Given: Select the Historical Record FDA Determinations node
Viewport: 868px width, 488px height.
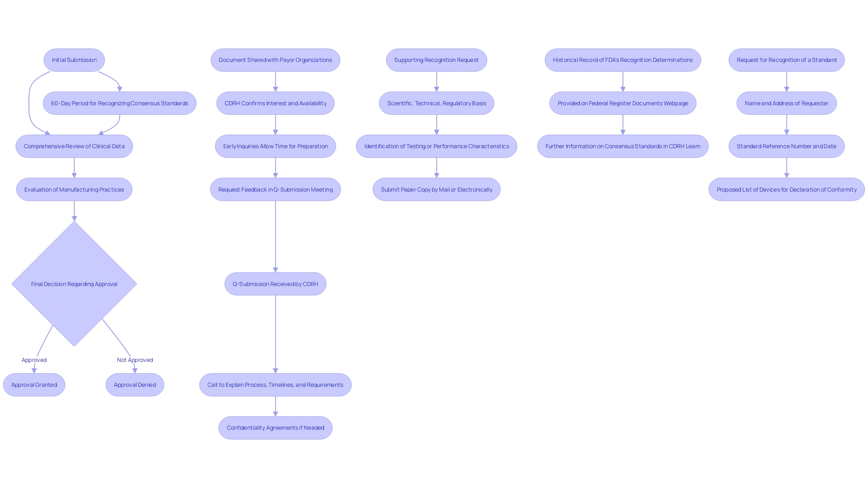Looking at the screenshot, I should (623, 60).
